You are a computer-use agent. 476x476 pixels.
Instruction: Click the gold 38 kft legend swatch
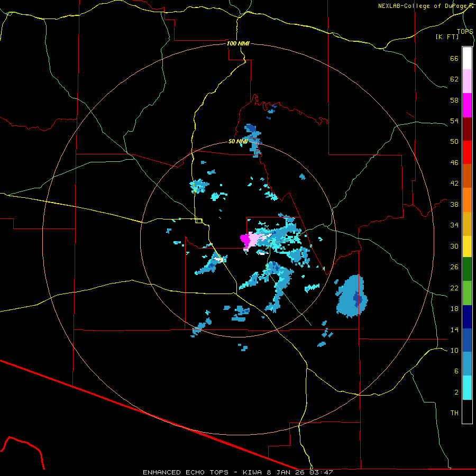click(x=467, y=224)
